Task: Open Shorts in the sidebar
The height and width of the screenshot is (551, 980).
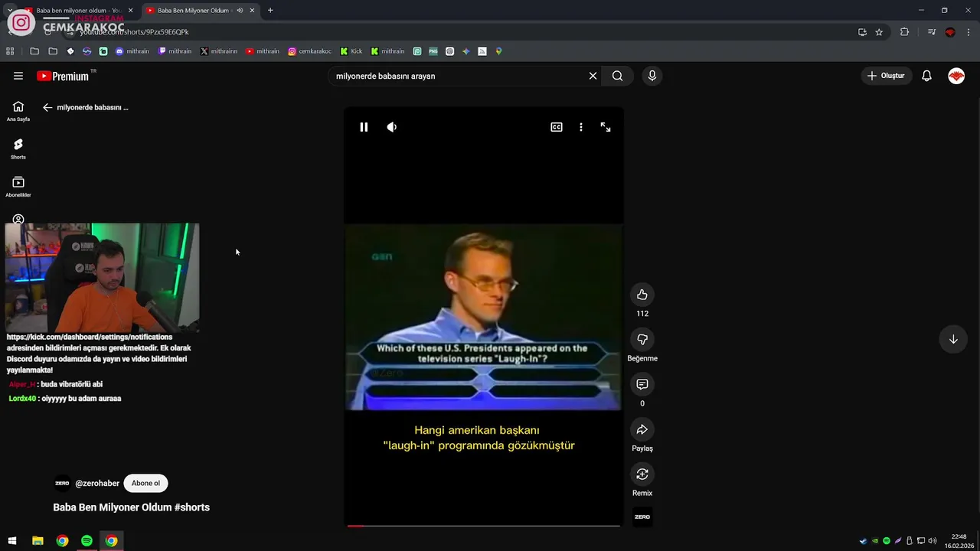Action: [18, 148]
